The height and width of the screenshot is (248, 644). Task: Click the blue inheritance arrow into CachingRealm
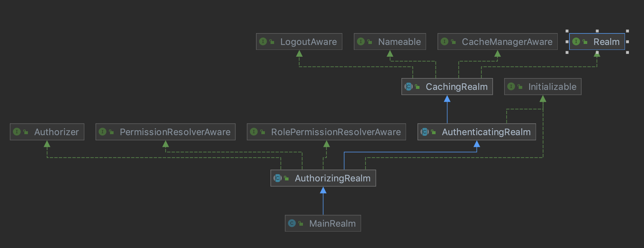pos(447,99)
